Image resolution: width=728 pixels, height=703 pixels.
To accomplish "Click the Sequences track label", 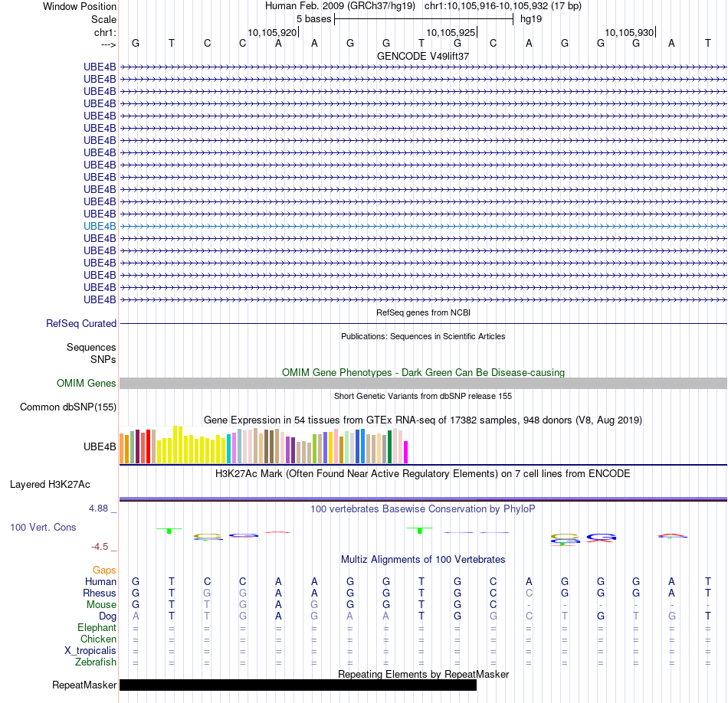I will (x=91, y=348).
